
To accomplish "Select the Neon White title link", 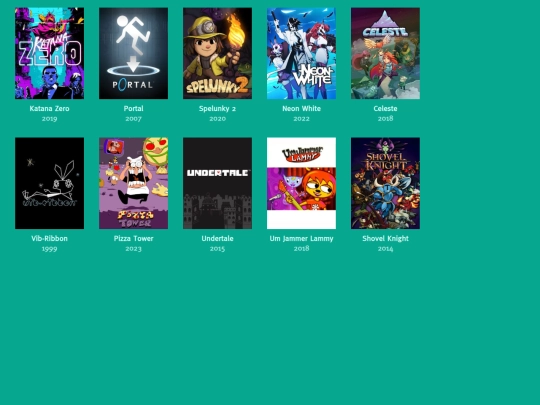I will 301,108.
